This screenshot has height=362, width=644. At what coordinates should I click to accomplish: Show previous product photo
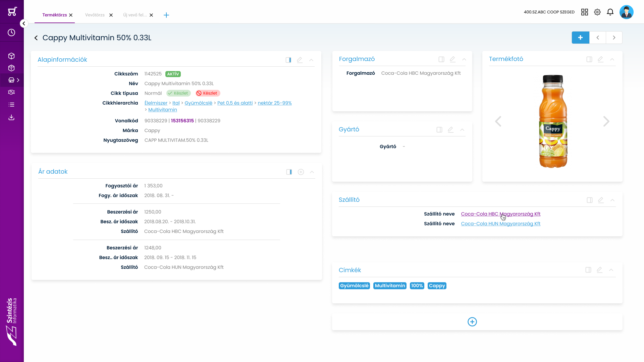(498, 121)
